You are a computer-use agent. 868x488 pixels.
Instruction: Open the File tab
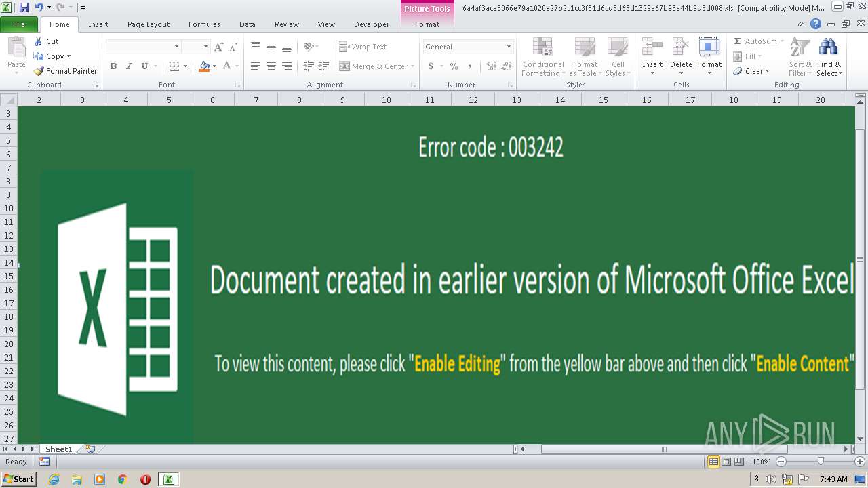tap(19, 24)
